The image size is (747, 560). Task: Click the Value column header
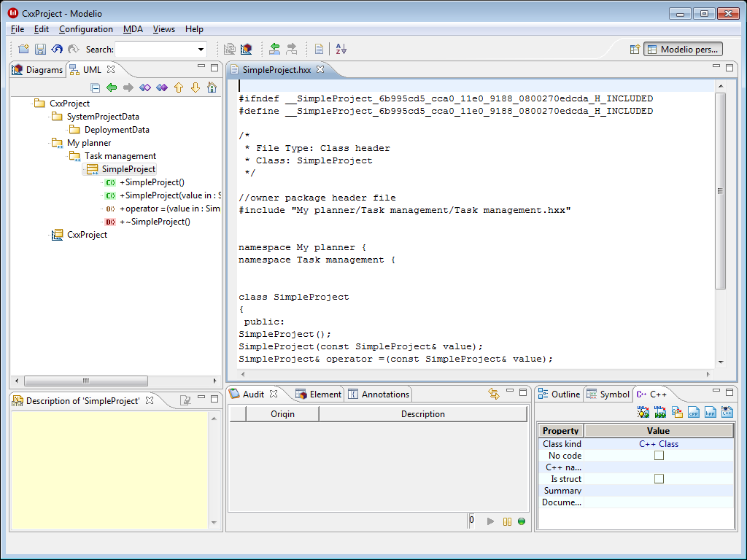659,431
